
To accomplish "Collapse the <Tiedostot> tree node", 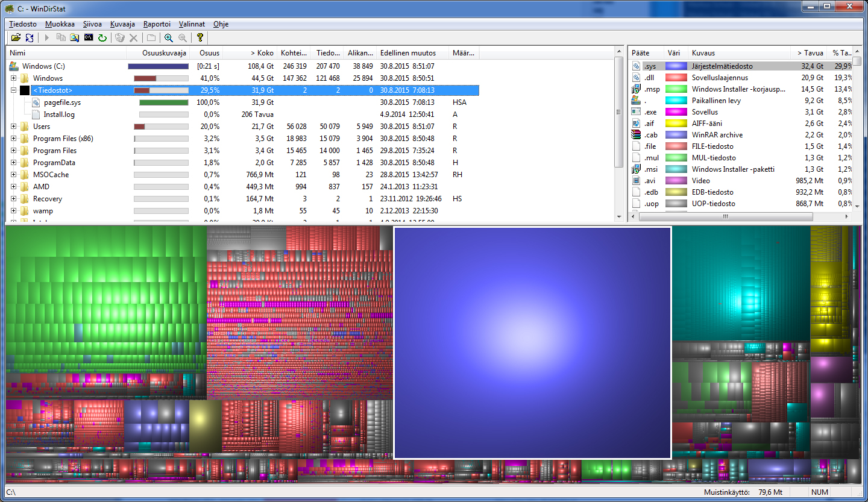I will point(13,90).
